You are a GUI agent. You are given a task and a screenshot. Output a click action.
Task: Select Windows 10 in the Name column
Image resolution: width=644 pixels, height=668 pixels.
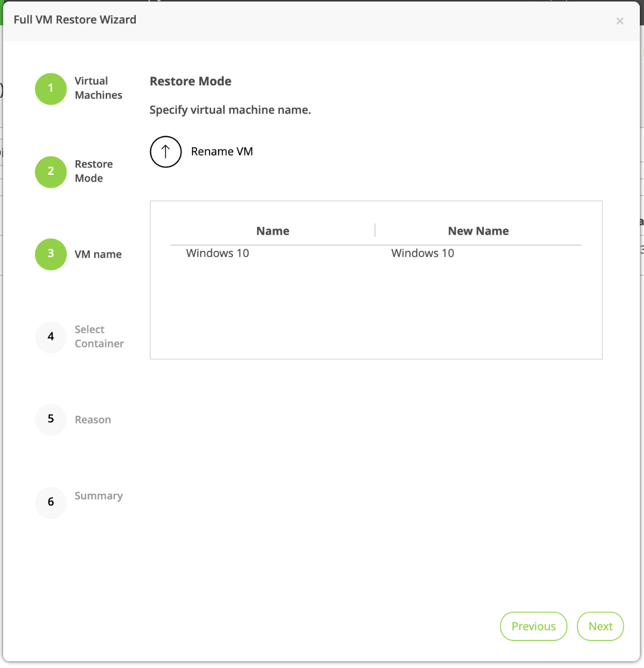point(217,253)
